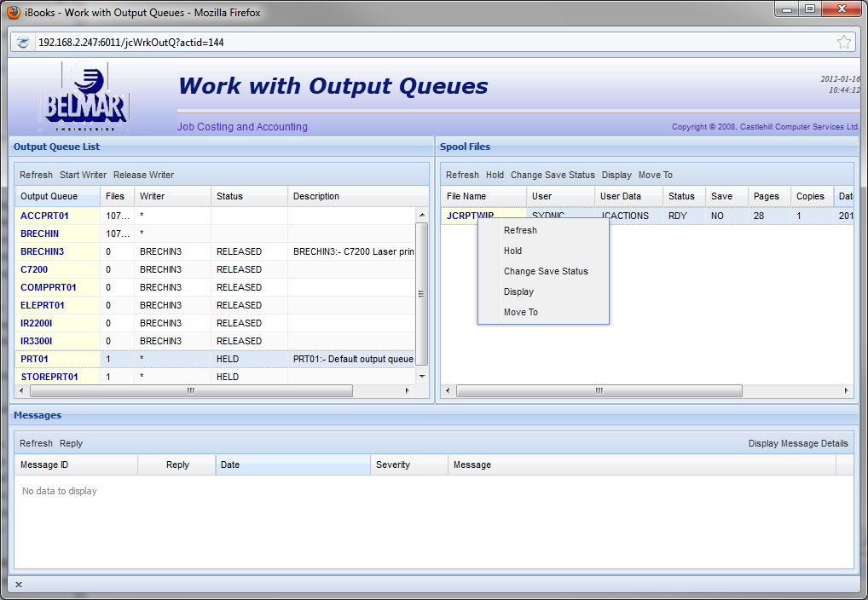The width and height of the screenshot is (868, 600).
Task: Sort by Severity column header
Action: click(409, 465)
